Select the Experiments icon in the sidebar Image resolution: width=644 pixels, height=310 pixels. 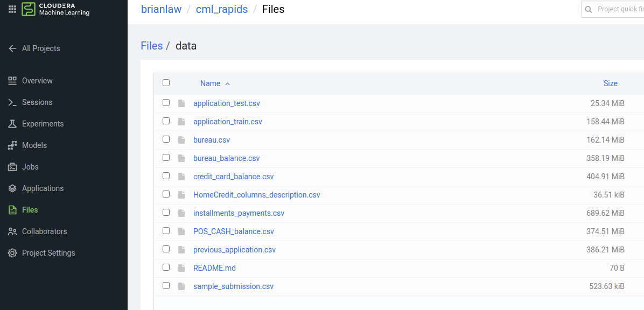(x=12, y=124)
